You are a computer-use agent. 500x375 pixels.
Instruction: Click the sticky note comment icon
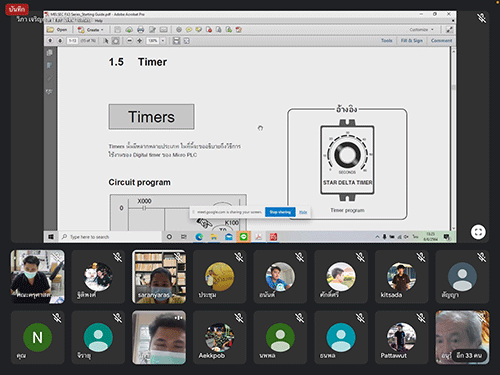coord(189,30)
